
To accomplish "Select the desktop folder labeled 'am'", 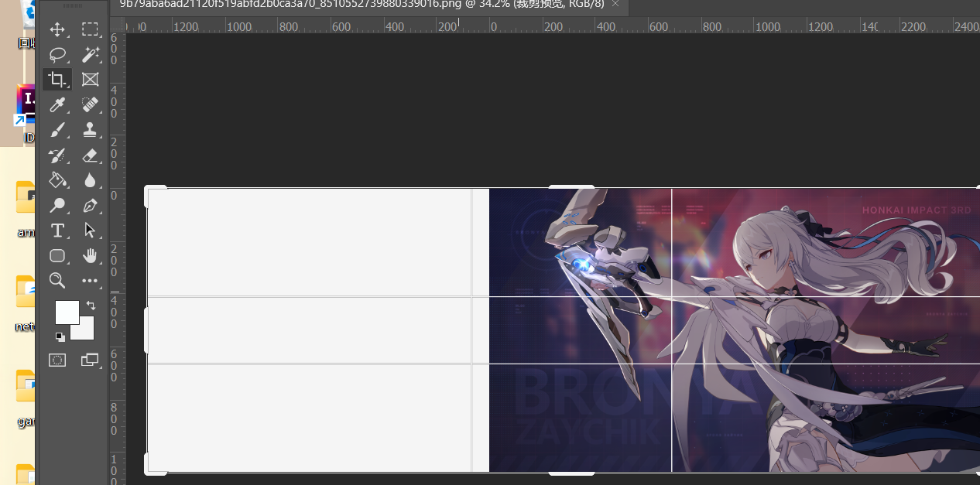I will [x=26, y=210].
